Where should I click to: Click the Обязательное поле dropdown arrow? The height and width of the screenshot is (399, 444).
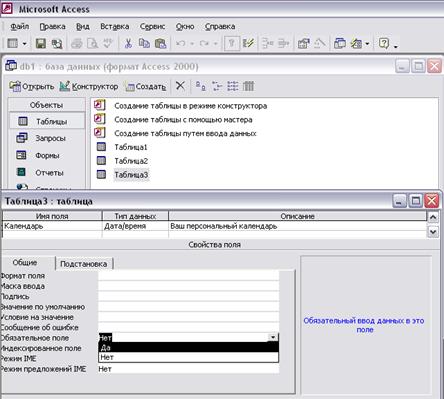tap(273, 337)
